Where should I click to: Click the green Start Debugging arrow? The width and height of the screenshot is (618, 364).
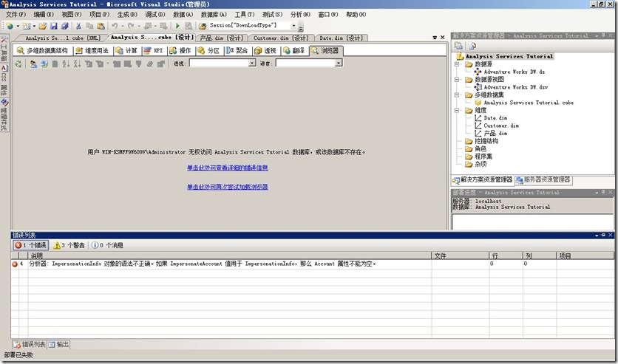(177, 26)
